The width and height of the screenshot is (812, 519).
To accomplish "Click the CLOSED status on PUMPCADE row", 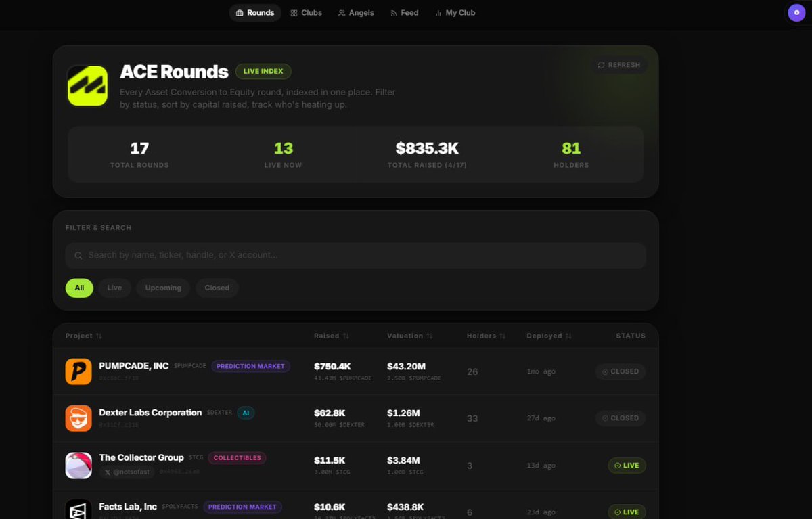I will 621,371.
